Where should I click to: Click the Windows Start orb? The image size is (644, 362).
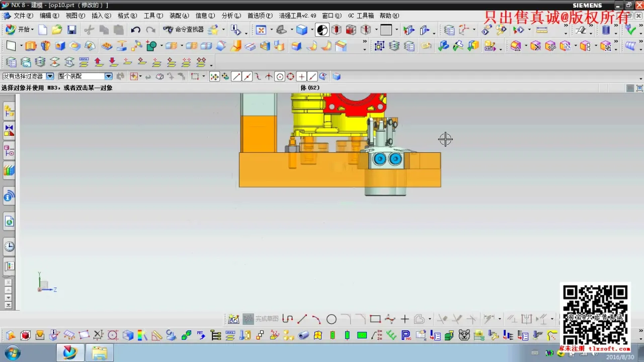tap(11, 353)
